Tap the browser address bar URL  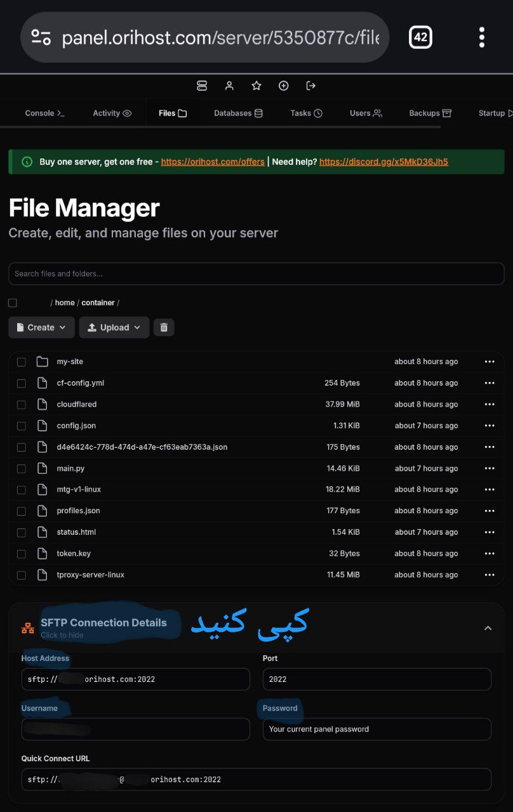pos(220,37)
